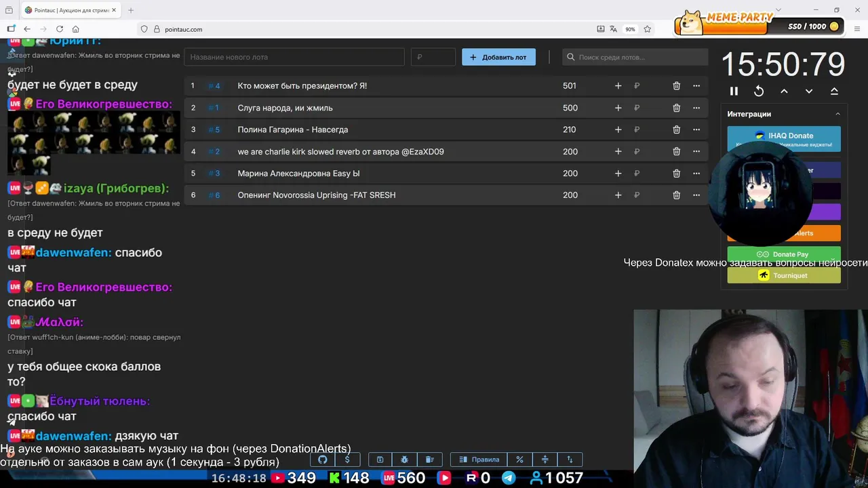
Task: Click the translate page icon in address bar
Action: coord(614,29)
